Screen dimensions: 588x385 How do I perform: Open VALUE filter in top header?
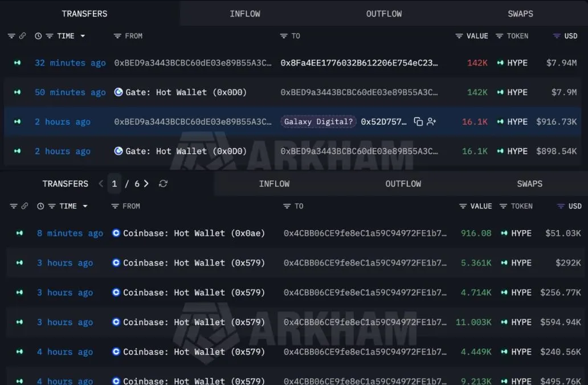[459, 36]
